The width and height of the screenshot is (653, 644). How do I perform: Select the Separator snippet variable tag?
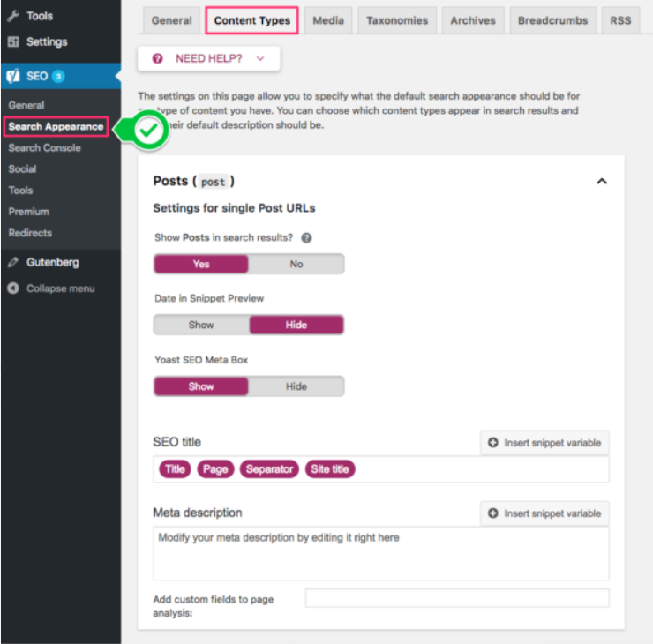[269, 469]
